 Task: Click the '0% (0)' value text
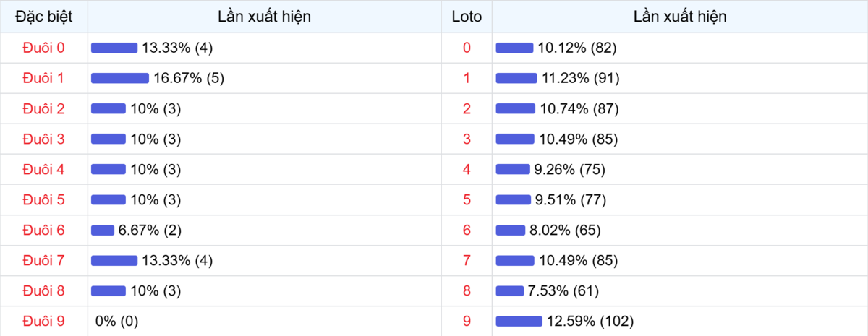click(x=116, y=321)
